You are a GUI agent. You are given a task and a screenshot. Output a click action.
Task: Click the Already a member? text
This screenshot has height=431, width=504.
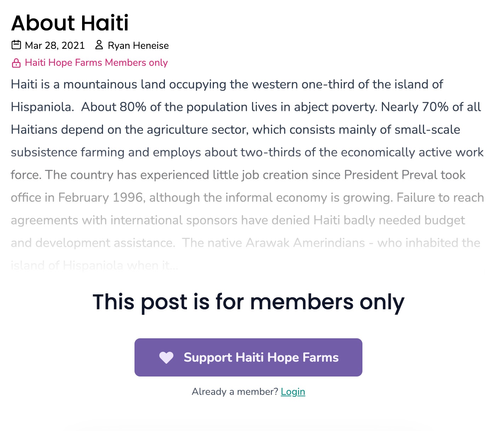[x=235, y=392]
